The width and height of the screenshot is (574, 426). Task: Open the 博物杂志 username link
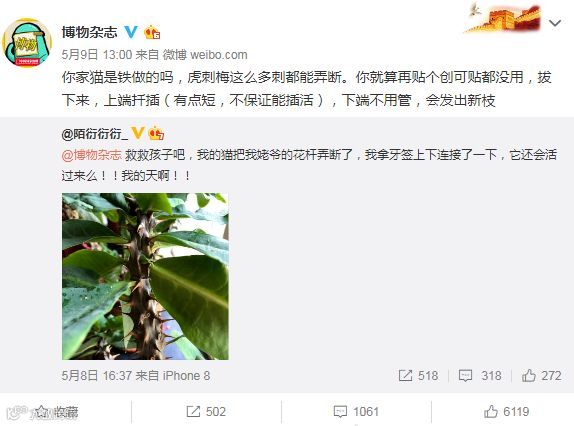89,32
